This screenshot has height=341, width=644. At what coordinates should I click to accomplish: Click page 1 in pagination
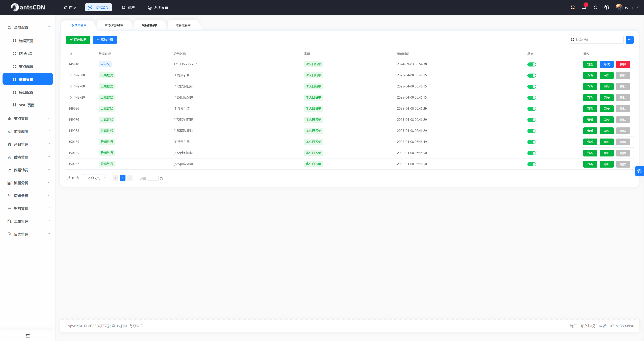[122, 178]
